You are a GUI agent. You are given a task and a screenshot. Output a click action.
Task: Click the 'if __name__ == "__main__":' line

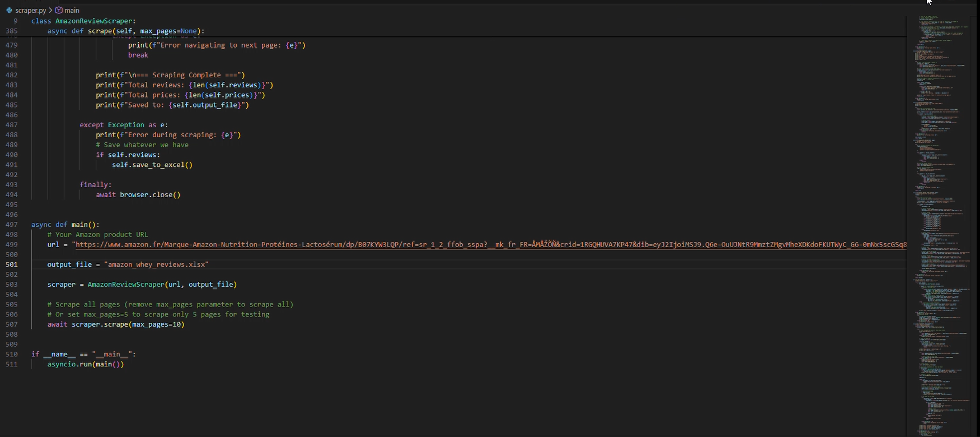83,354
